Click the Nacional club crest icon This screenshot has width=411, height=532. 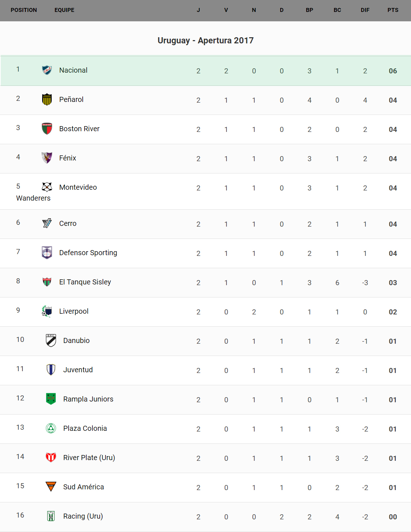click(47, 70)
